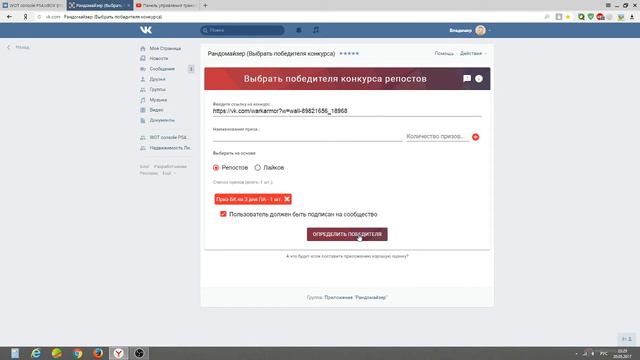640x360 pixels.
Task: Toggle the community subscription checkbox
Action: pos(223,214)
